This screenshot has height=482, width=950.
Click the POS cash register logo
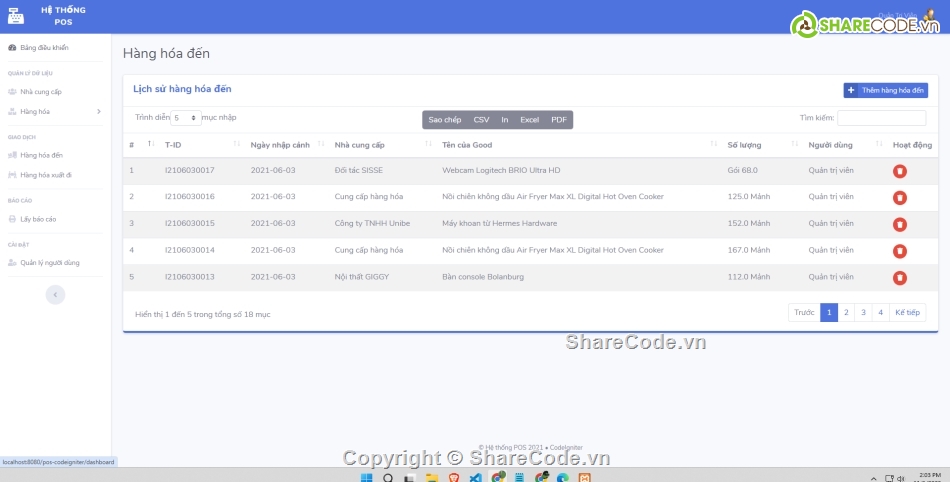[15, 15]
